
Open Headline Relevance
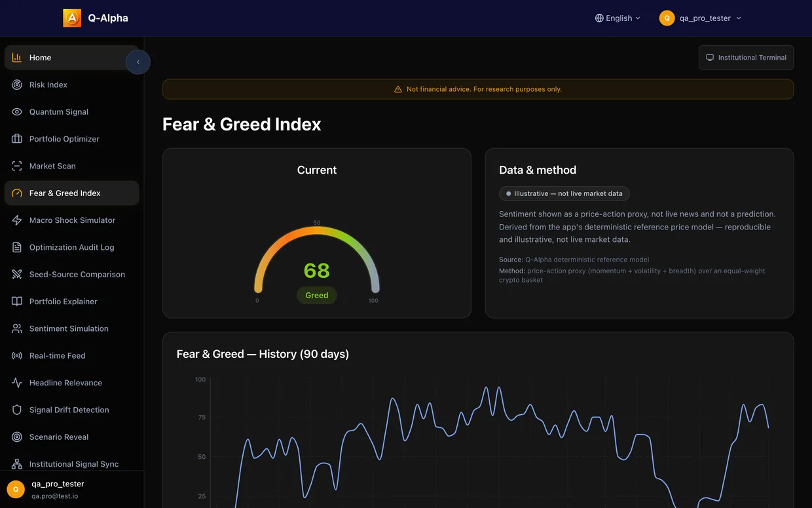point(71,383)
